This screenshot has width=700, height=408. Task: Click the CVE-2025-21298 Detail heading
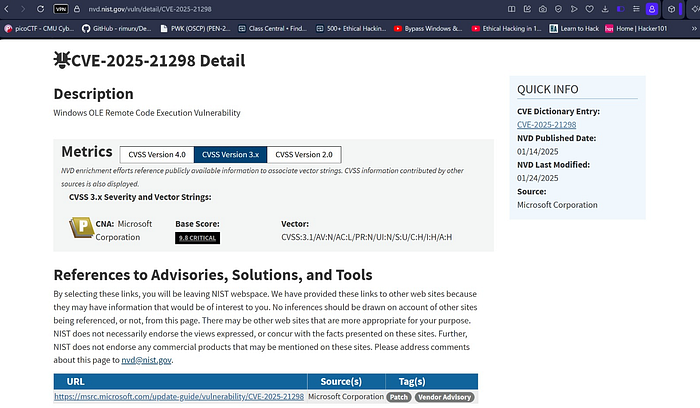pos(158,60)
